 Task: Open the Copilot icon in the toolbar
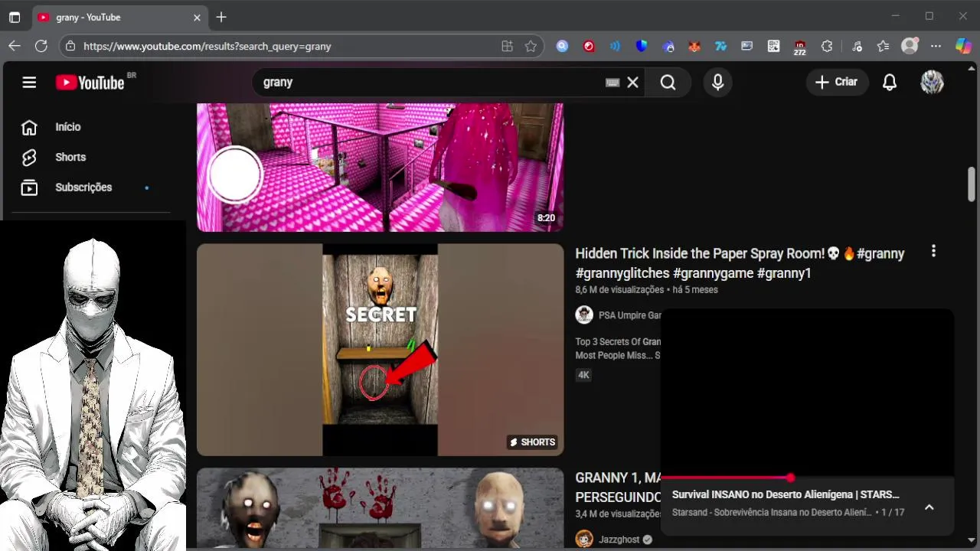coord(963,46)
